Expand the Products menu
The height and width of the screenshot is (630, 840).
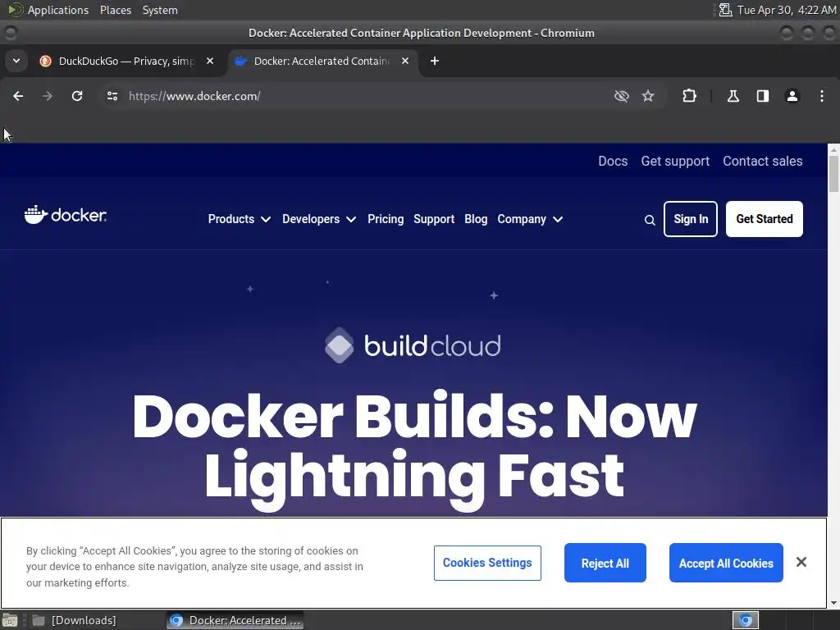239,219
